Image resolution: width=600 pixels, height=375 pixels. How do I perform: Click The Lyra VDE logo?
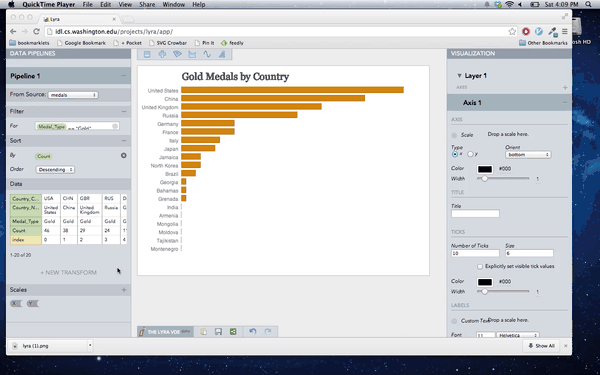point(165,332)
